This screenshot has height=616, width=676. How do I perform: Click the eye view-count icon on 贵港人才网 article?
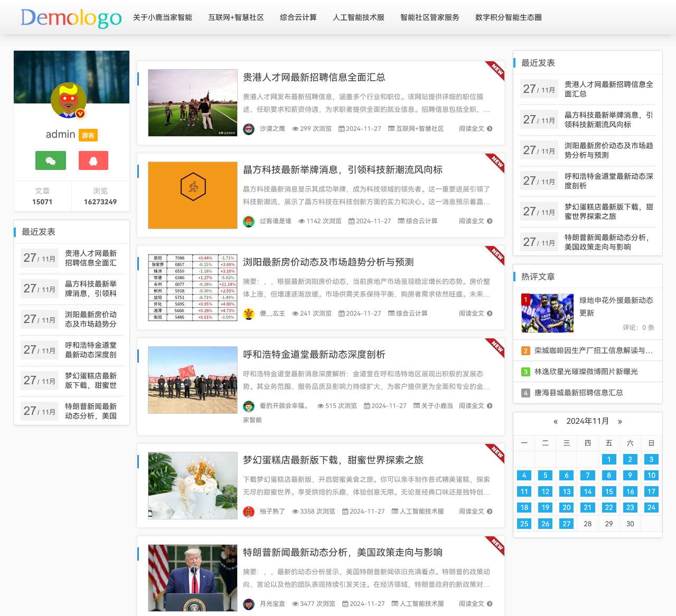coord(295,128)
